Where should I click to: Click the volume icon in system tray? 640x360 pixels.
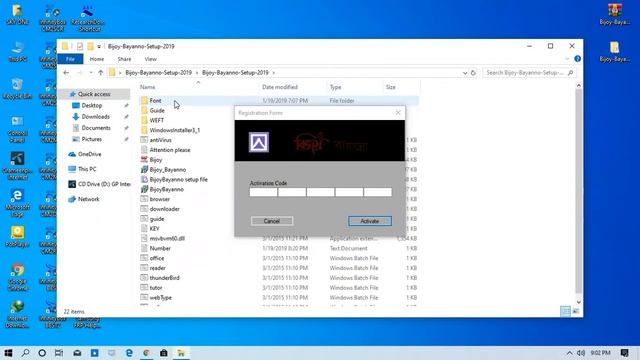pos(581,353)
